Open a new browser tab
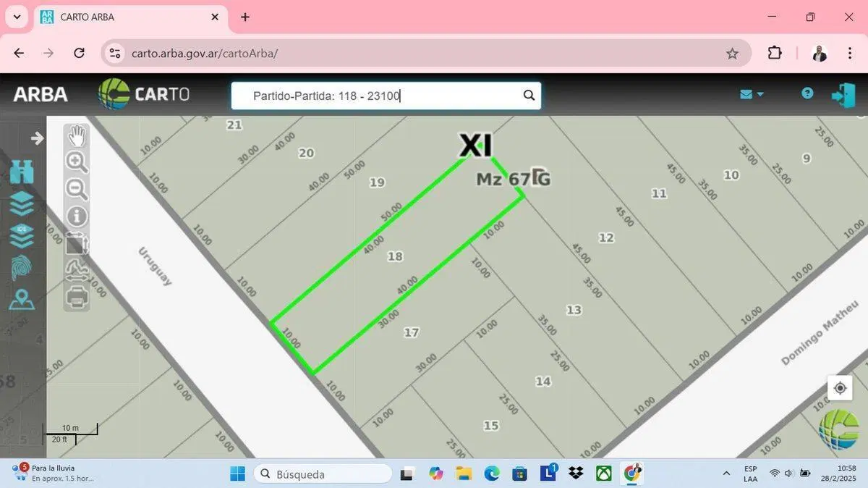Screen dimensions: 868x488 tap(245, 17)
